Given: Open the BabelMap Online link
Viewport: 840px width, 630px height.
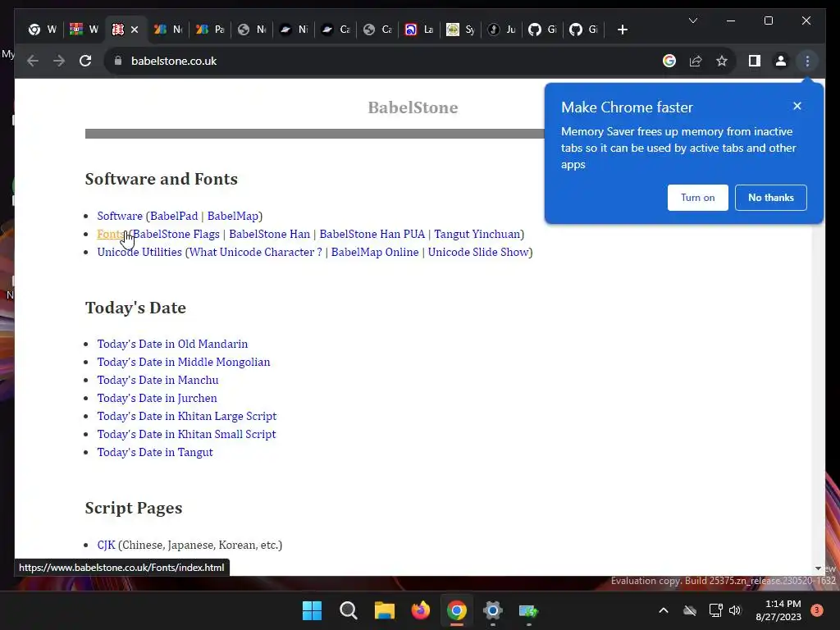Looking at the screenshot, I should (374, 252).
